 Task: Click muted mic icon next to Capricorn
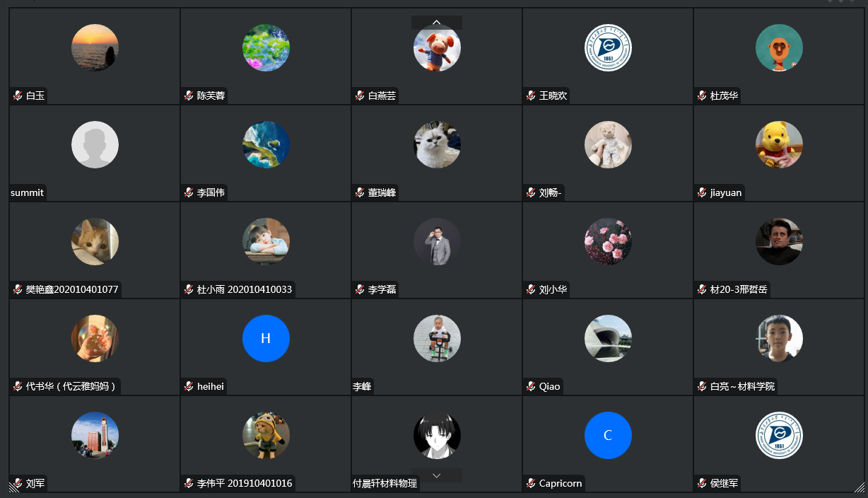[531, 483]
